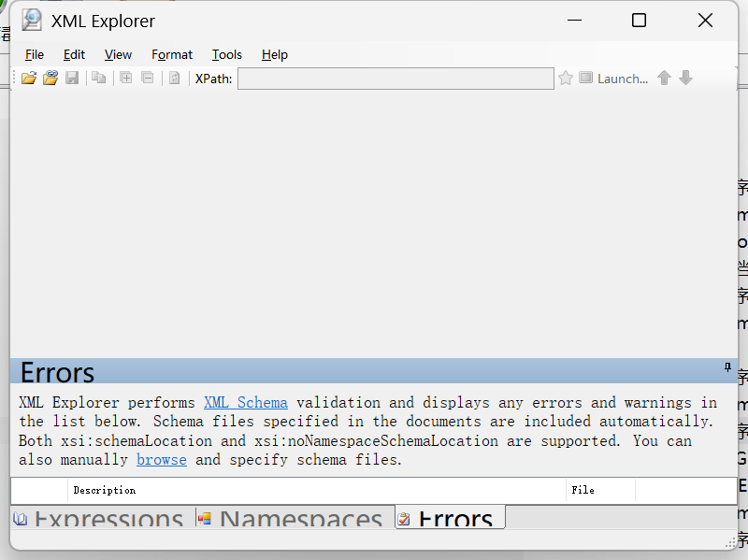This screenshot has width=748, height=560.
Task: Open an XML file
Action: (27, 78)
